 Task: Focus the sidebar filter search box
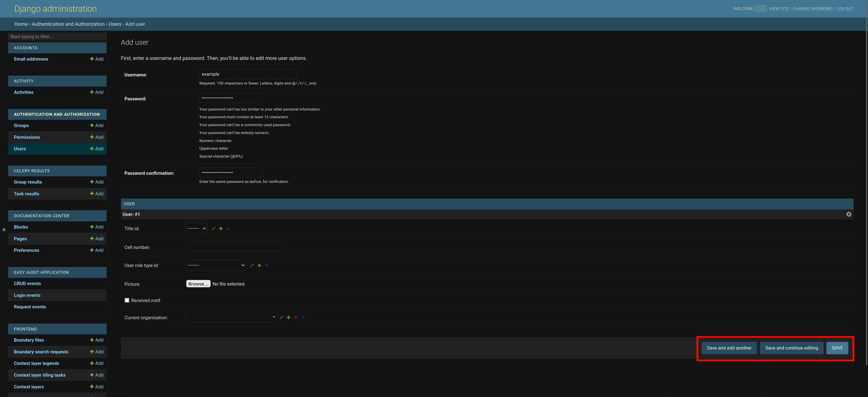(57, 37)
